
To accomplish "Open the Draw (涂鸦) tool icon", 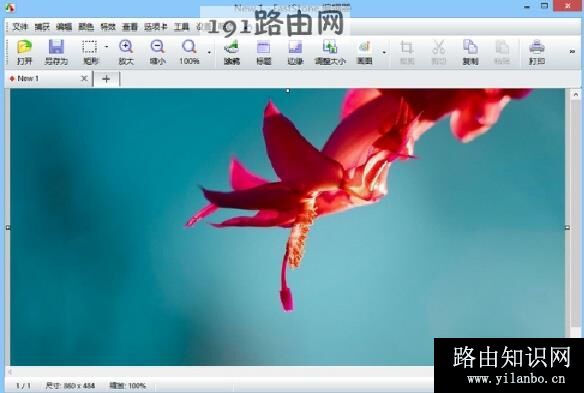I will coord(232,52).
